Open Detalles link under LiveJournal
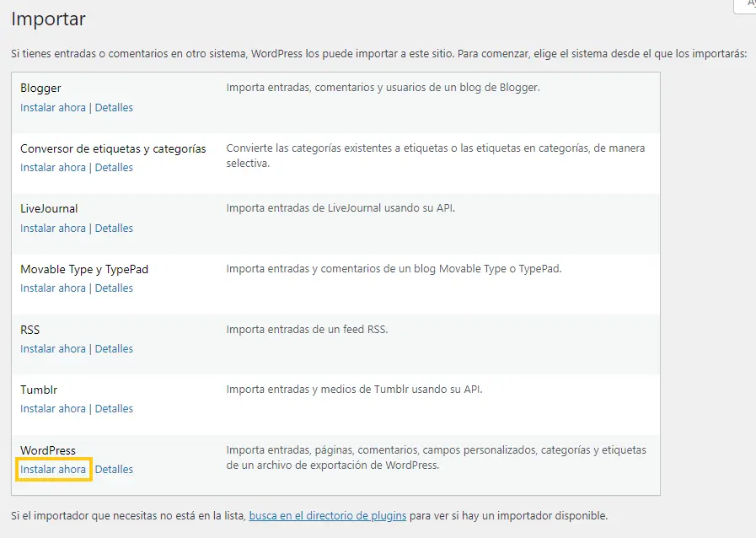756x538 pixels. pos(114,229)
